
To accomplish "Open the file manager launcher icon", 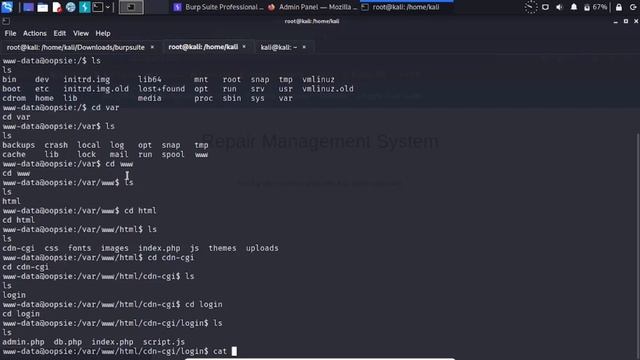I will tap(42, 7).
